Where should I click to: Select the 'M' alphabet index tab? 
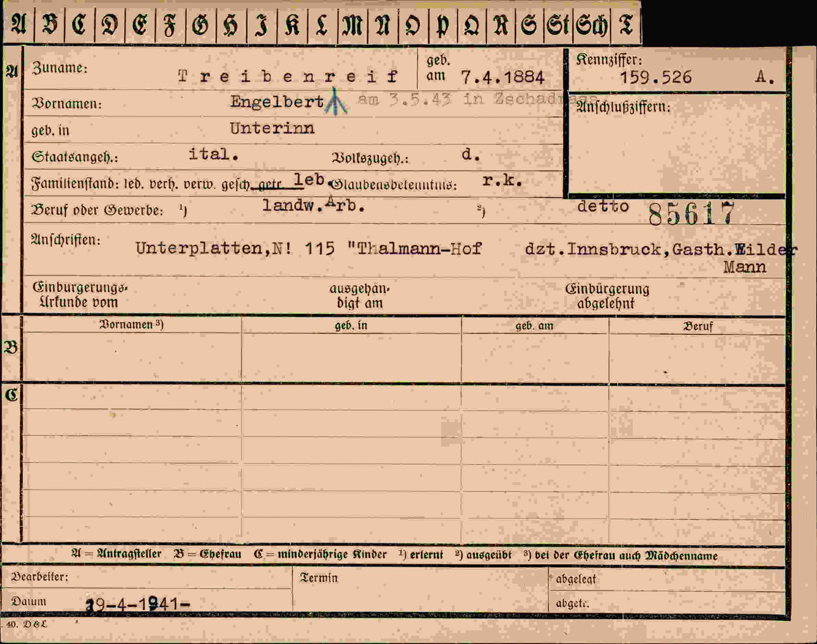pos(352,25)
